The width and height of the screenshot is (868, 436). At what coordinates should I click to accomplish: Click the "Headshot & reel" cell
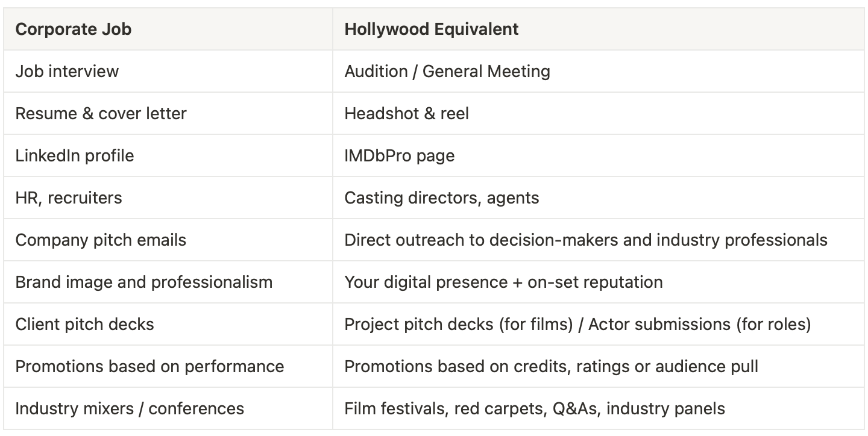(x=407, y=113)
